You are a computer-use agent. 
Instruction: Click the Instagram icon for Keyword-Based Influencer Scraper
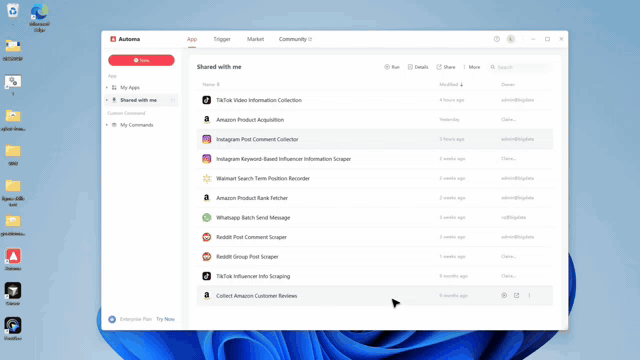[207, 159]
